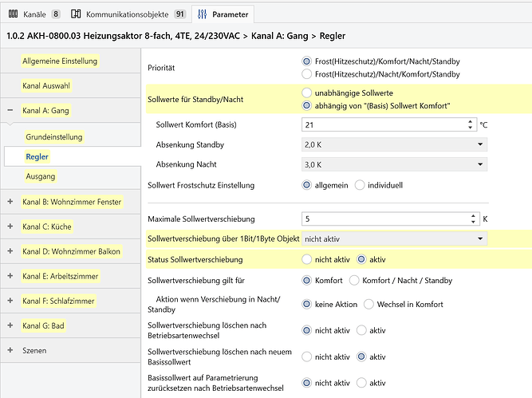Open the Ausgang sub-page

(x=40, y=175)
